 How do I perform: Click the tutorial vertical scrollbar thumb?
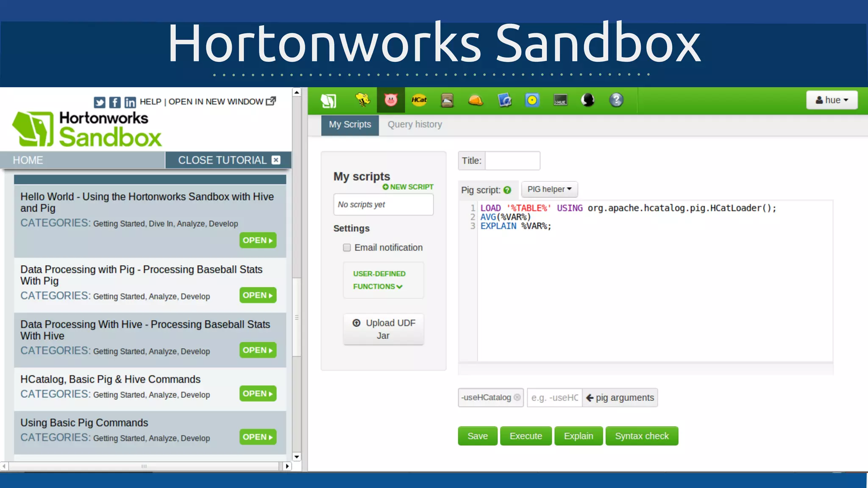click(297, 316)
